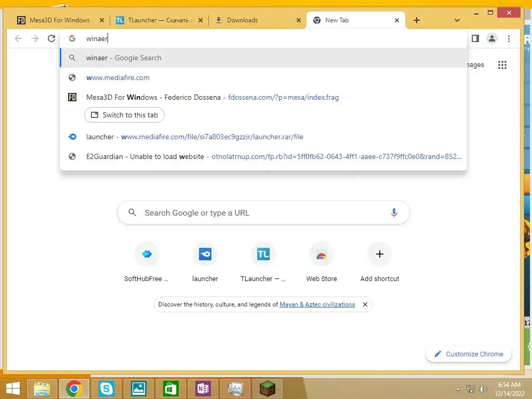Switch to the Mesa3D For Windows tab
This screenshot has height=399, width=532.
coord(60,20)
